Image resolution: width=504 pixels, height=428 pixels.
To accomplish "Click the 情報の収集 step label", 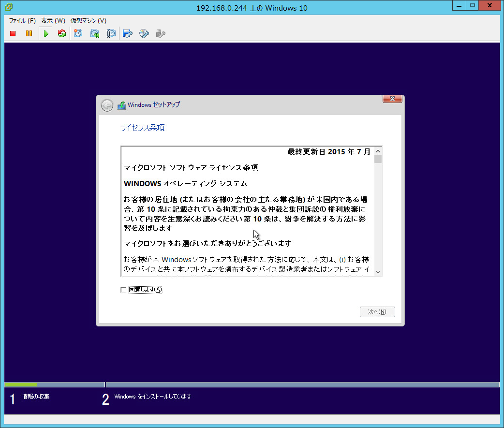I will pyautogui.click(x=36, y=397).
